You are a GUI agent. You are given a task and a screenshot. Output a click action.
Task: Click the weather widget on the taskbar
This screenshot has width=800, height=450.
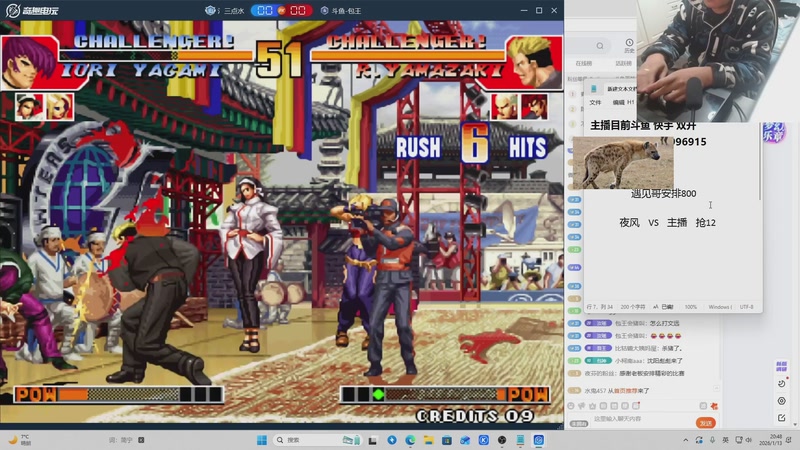pos(19,440)
